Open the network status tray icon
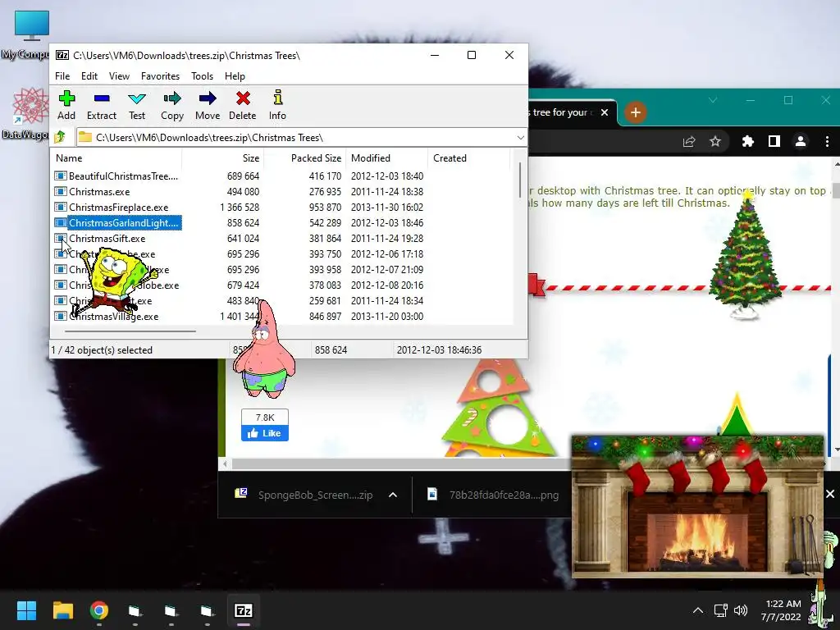This screenshot has height=630, width=840. [720, 610]
